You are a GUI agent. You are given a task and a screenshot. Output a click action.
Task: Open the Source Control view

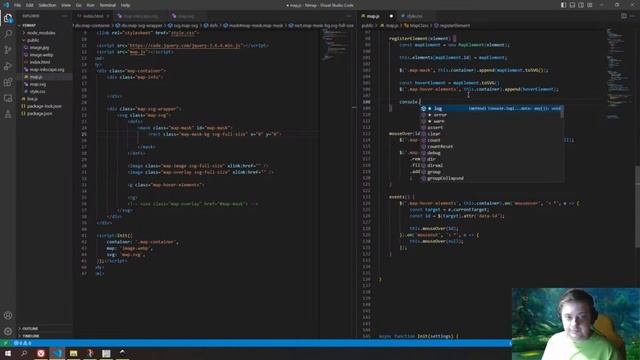8,50
